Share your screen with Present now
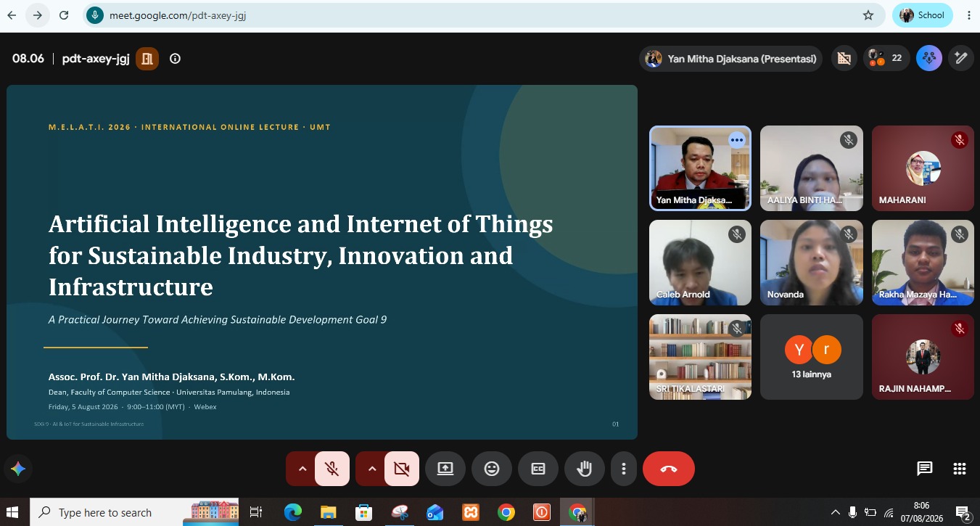 click(x=445, y=469)
